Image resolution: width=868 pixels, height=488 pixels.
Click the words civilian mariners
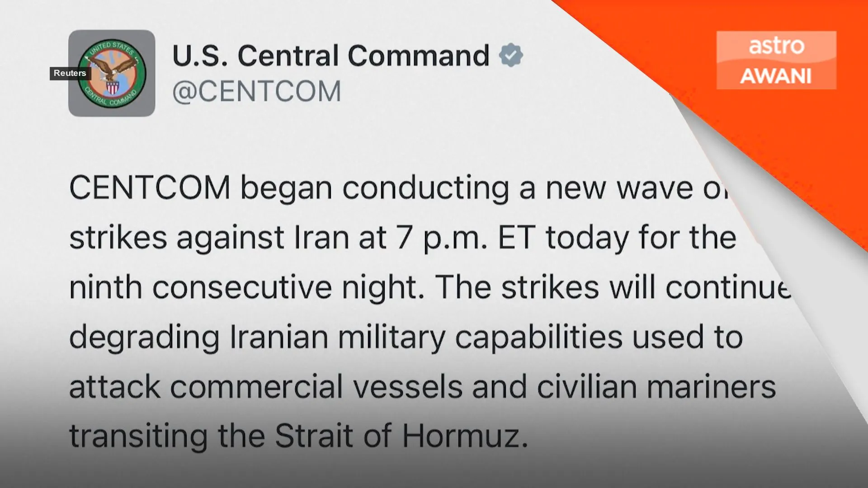point(656,387)
